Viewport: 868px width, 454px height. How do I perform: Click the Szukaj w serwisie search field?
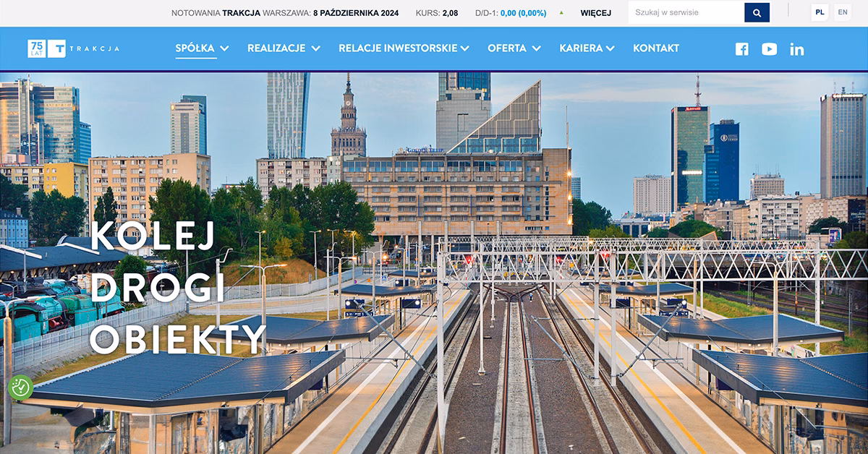point(685,12)
